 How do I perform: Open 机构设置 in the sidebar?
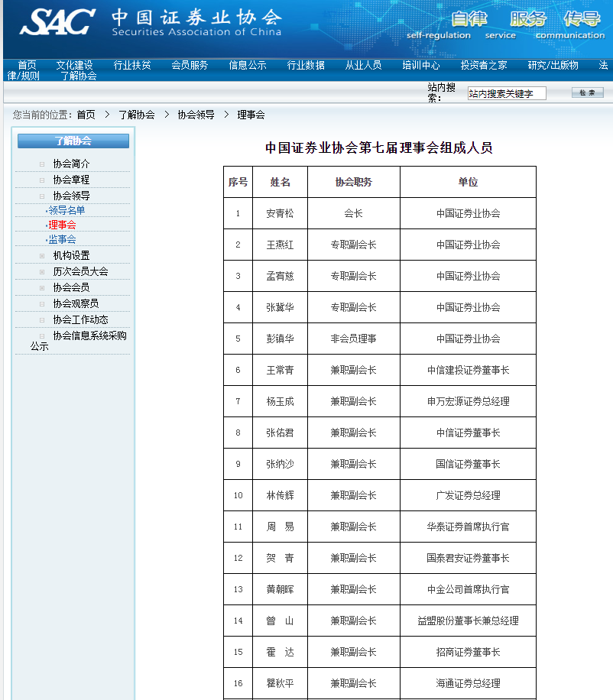point(71,255)
